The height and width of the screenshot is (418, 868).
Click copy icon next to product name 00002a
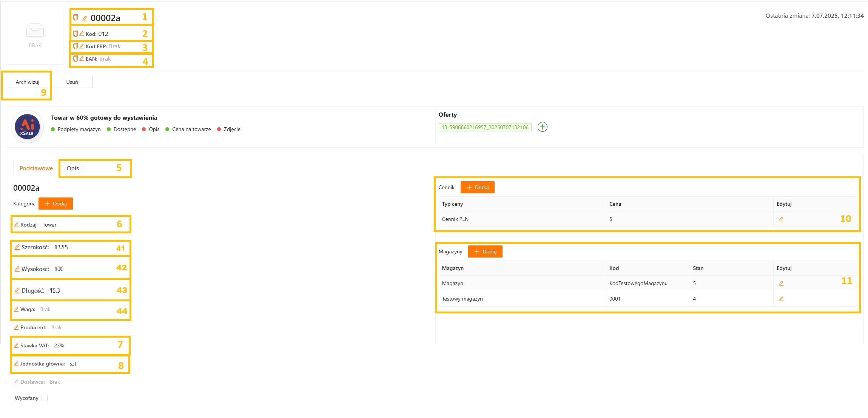click(76, 17)
